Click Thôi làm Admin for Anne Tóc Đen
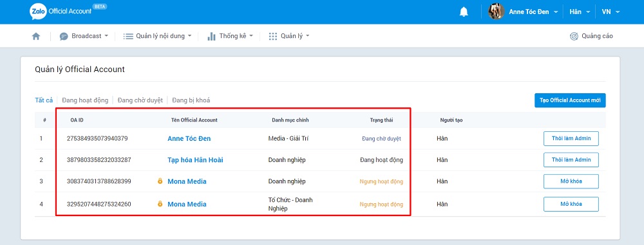 (x=571, y=138)
